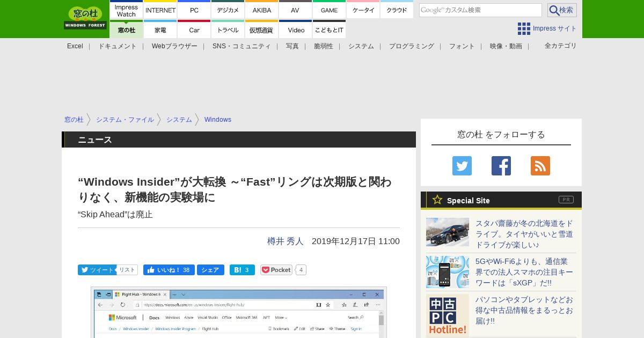Open the PC tab
The width and height of the screenshot is (644, 338).
coord(194,10)
